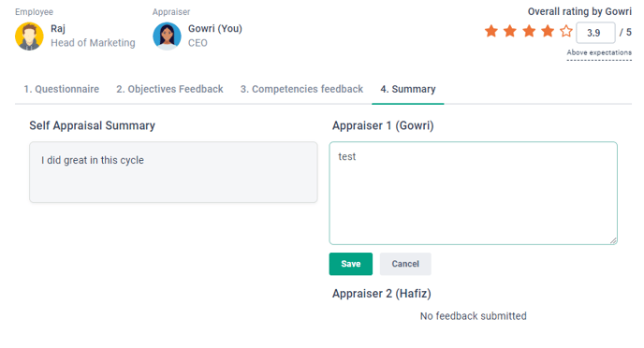Viewport: 644px width, 348px height.
Task: Grab the textarea resize handle corner
Action: click(x=613, y=240)
